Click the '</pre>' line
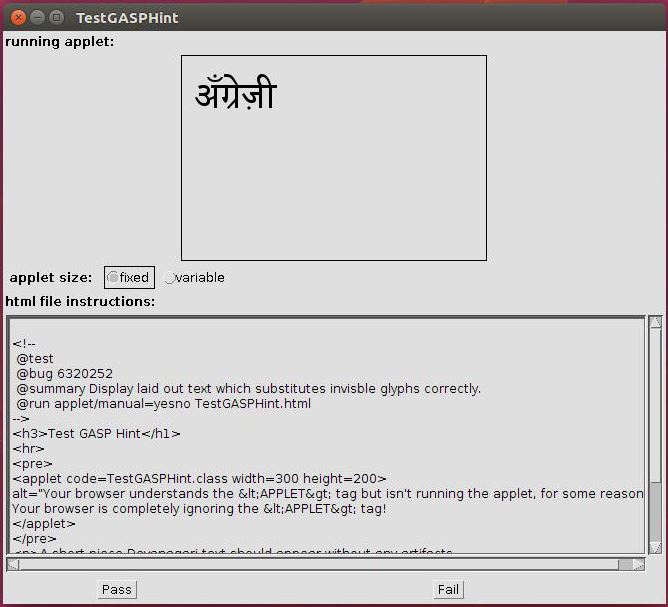Image resolution: width=668 pixels, height=607 pixels. tap(34, 538)
